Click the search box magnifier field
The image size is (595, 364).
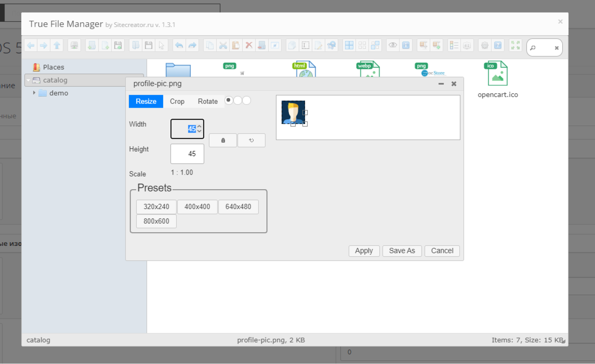tap(544, 48)
